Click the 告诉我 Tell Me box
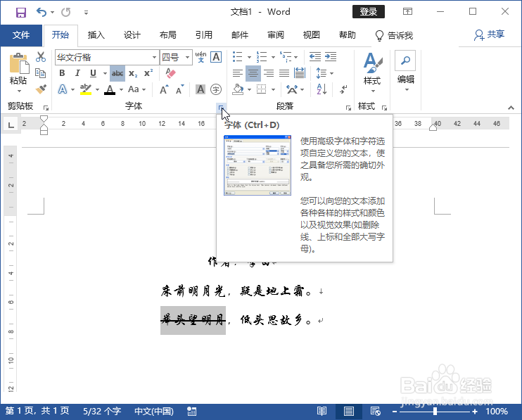Image resolution: width=522 pixels, height=420 pixels. [394, 35]
